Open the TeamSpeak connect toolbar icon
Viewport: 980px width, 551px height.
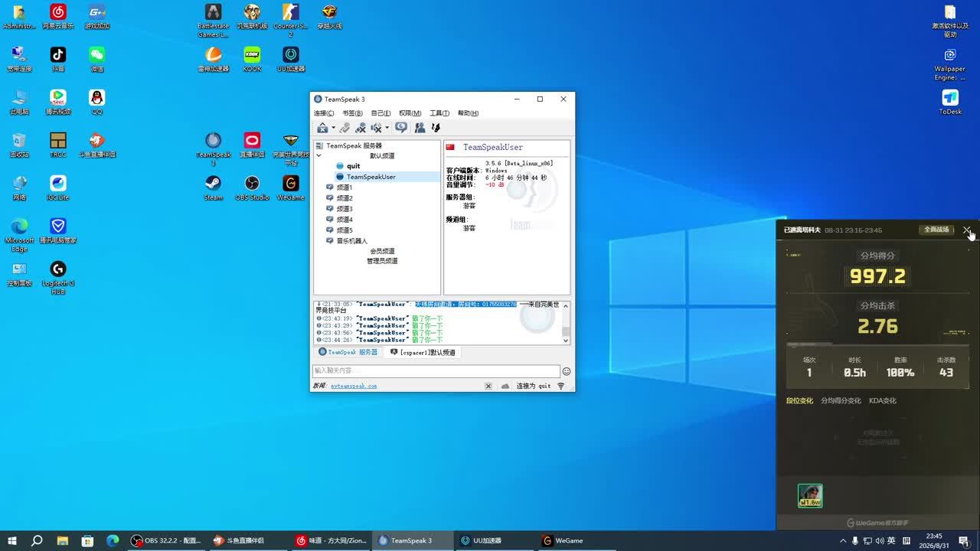[x=322, y=128]
